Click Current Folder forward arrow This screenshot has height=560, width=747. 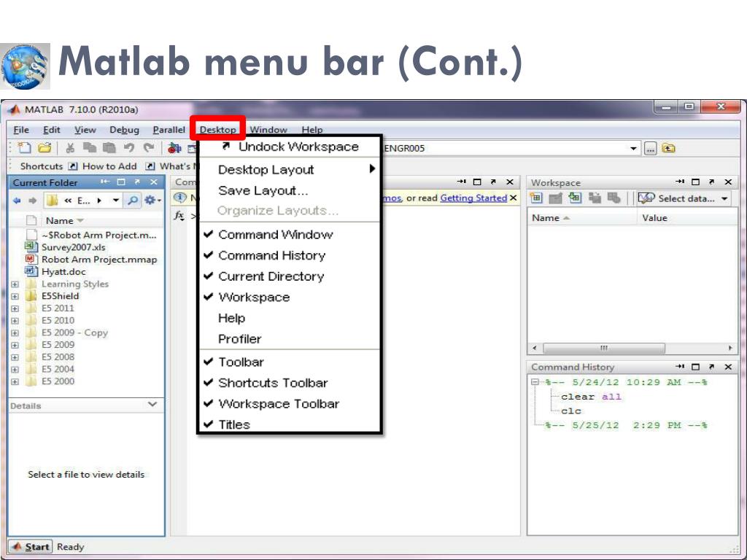point(32,201)
